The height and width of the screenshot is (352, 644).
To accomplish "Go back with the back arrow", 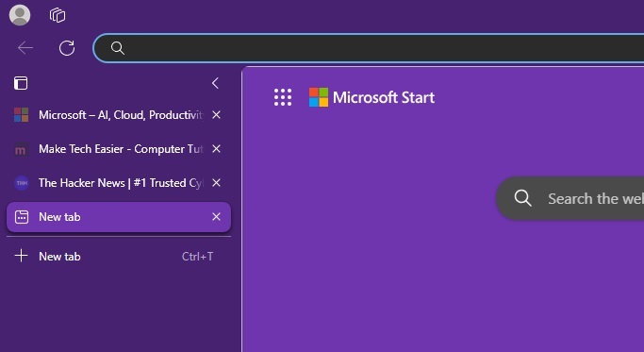I will click(x=25, y=48).
